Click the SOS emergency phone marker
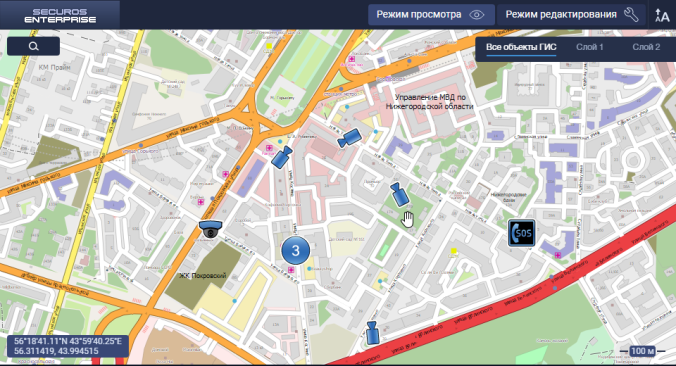676x366 pixels. [521, 233]
